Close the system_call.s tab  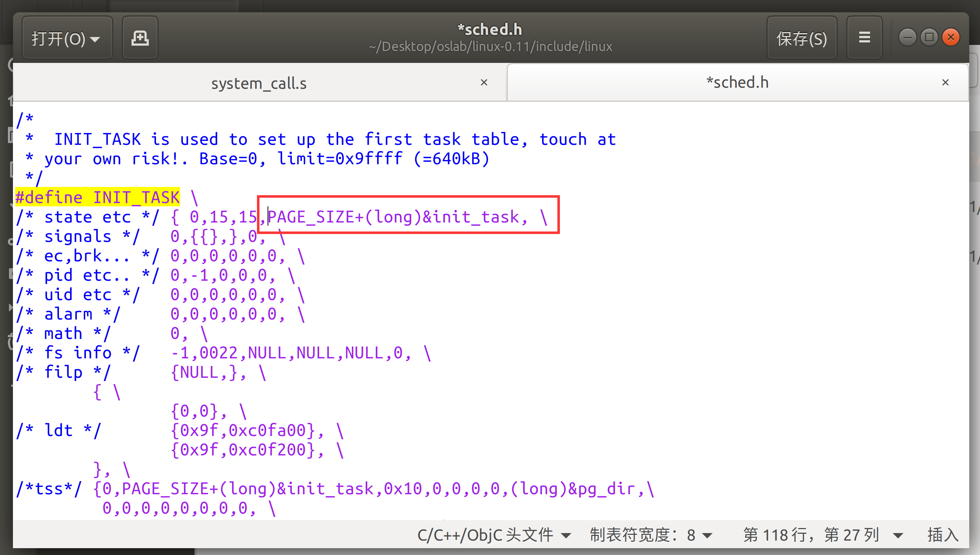tap(484, 82)
